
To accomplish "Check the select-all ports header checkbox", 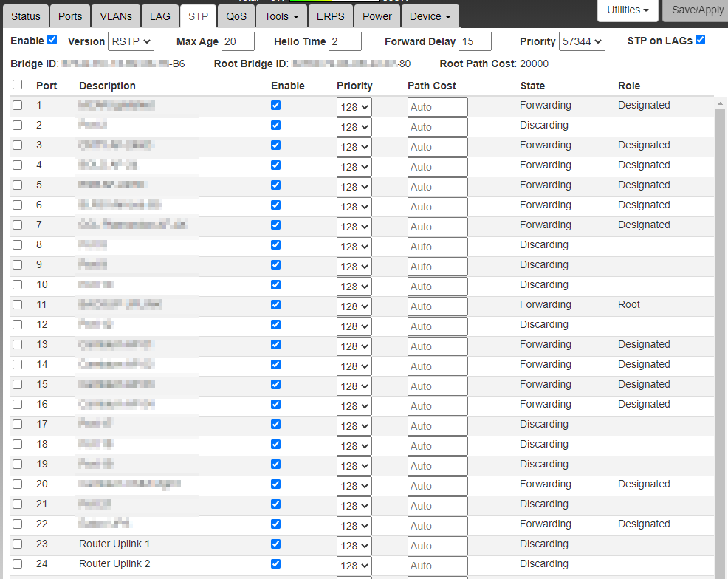I will tap(17, 85).
